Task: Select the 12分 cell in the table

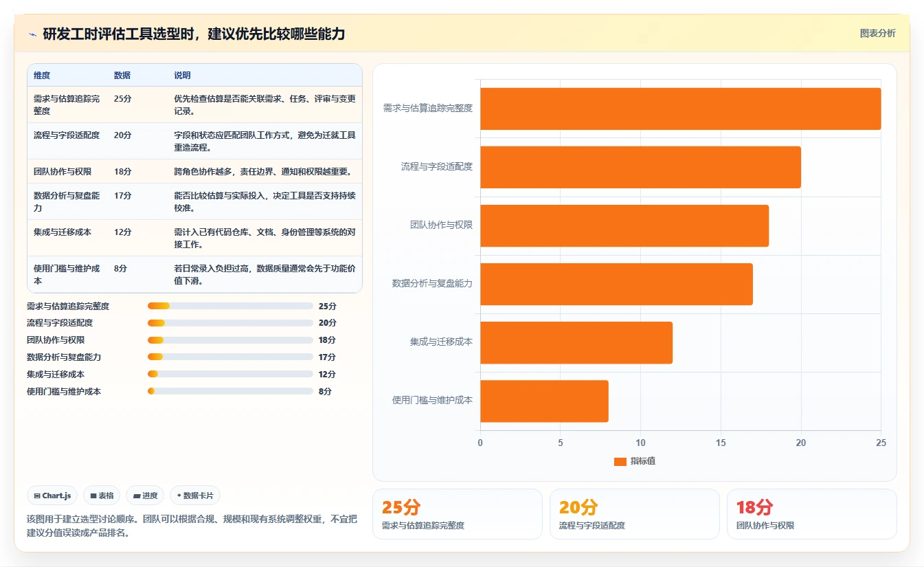Action: (123, 232)
